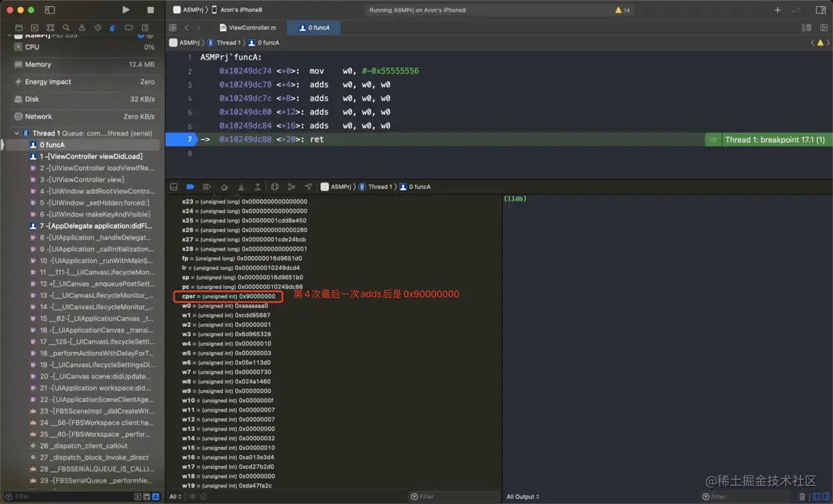Open the All Output console dropdown
833x504 pixels.
tap(523, 496)
